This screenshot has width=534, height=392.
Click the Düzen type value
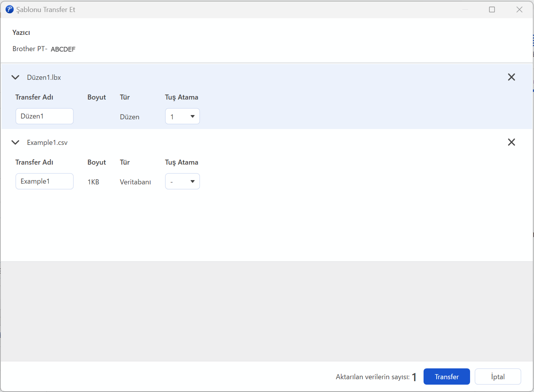point(129,117)
